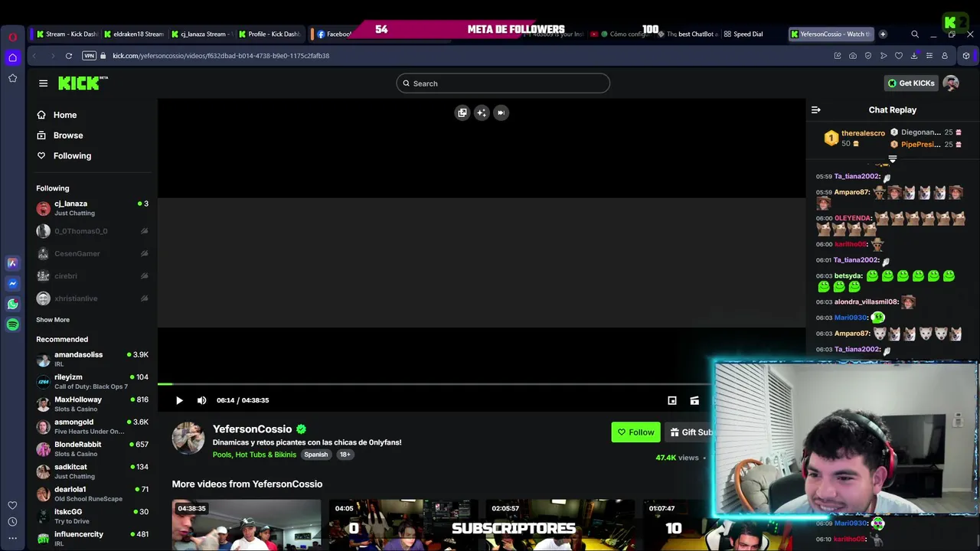Viewport: 980px width, 551px height.
Task: Open Opera bookmarks star in sidebar
Action: coord(12,78)
